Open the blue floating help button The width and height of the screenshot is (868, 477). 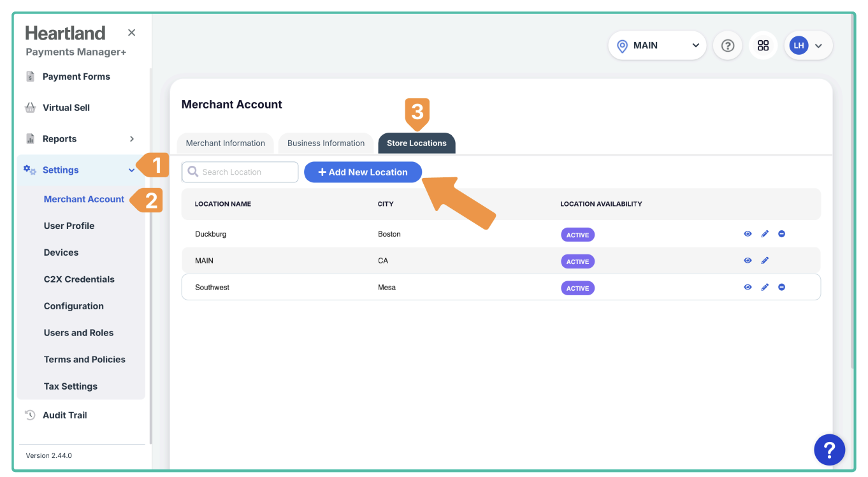point(829,450)
